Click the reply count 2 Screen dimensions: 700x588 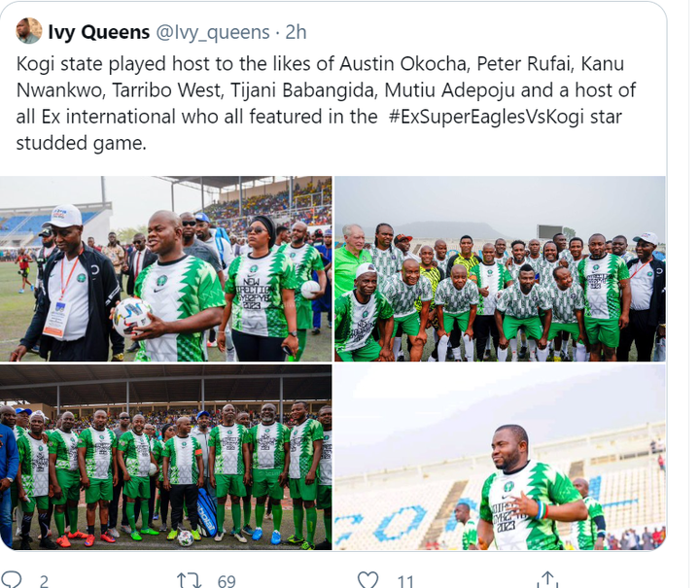[x=44, y=581]
